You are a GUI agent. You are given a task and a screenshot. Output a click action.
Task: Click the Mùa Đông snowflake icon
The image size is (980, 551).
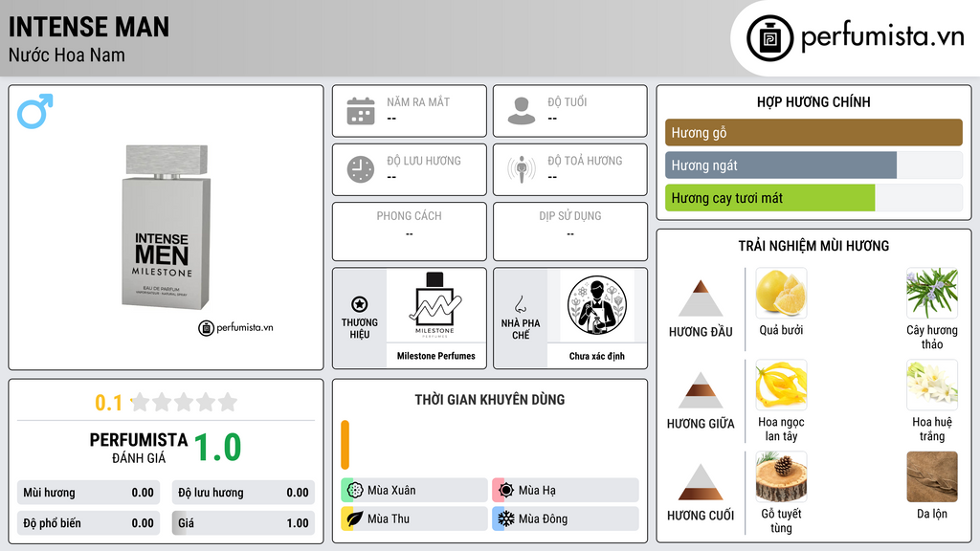click(x=505, y=518)
